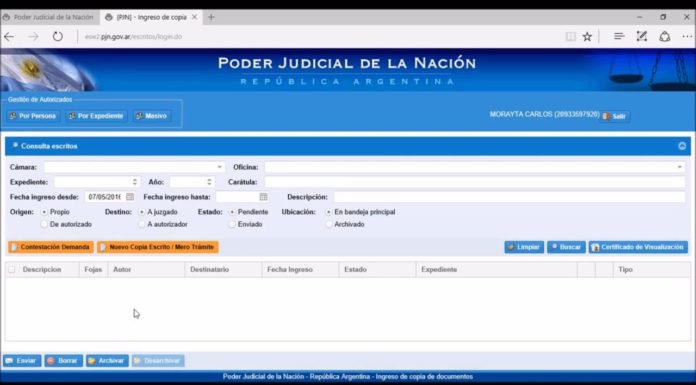Open calendar for Fecha ingreso desde

click(130, 197)
